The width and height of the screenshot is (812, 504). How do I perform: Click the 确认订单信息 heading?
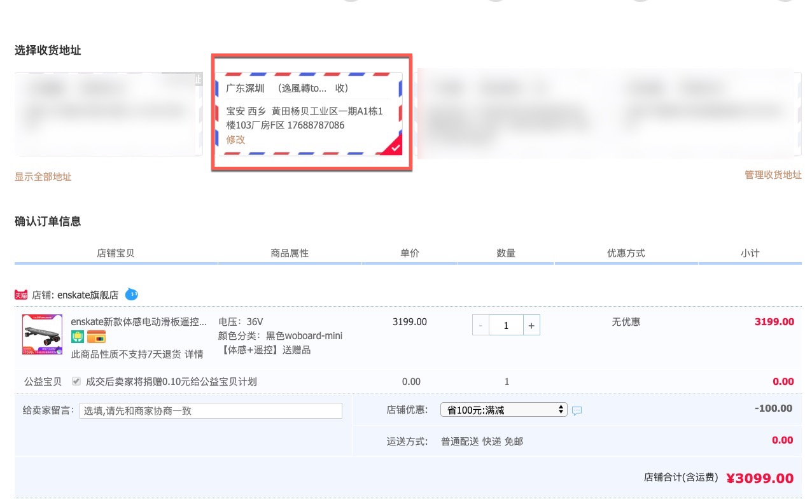click(x=48, y=221)
